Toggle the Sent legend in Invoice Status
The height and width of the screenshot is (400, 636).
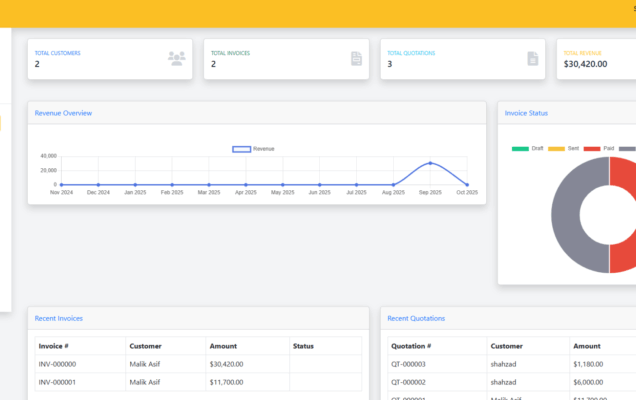pos(556,149)
